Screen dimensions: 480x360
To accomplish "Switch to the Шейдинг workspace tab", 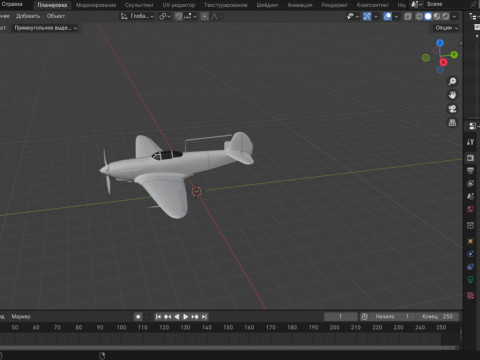I will click(267, 5).
